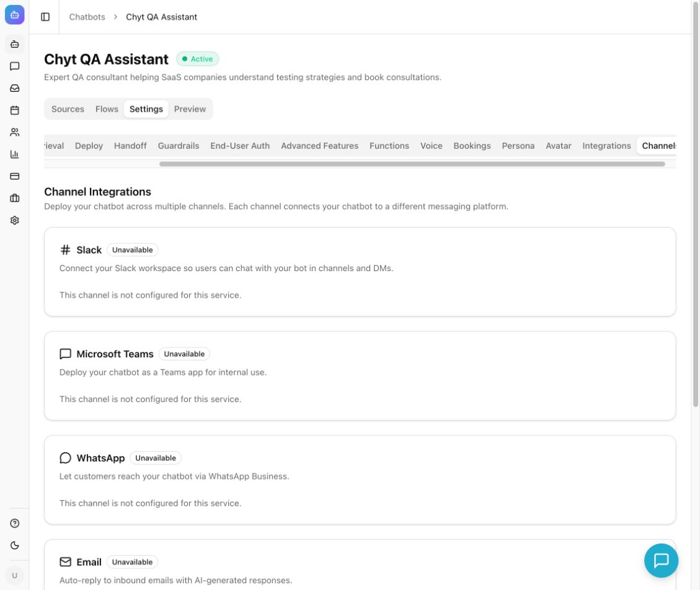Open the Integrations settings tab

606,146
